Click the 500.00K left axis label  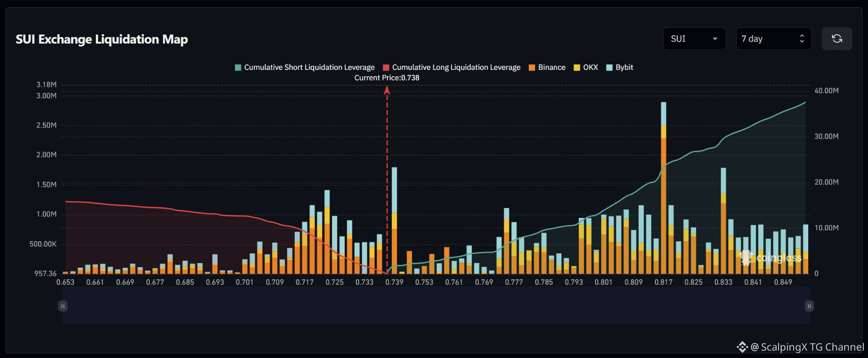[43, 244]
